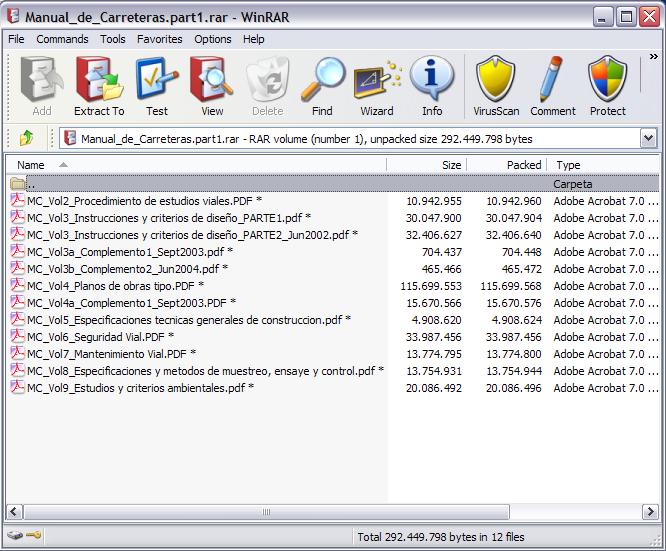Select MC_Vol4a_Complemento1_Sept2003.PDF
The image size is (666, 551).
coord(131,303)
